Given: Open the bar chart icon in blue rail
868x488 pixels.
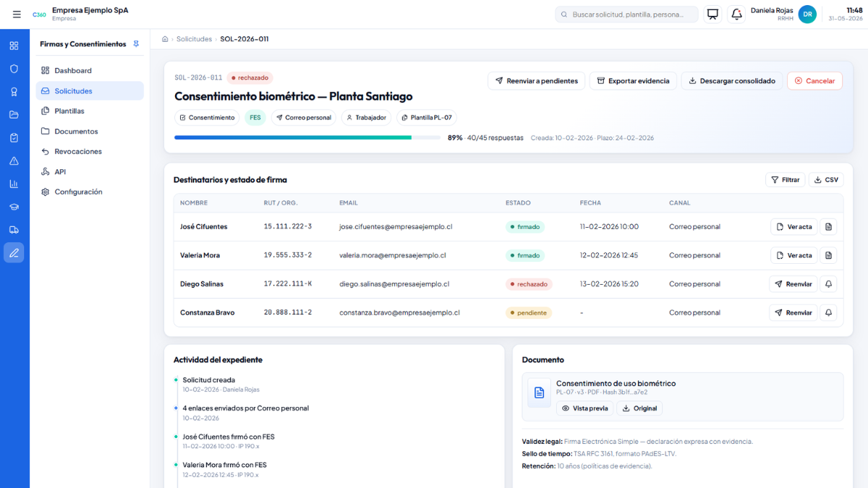Looking at the screenshot, I should pos(14,184).
